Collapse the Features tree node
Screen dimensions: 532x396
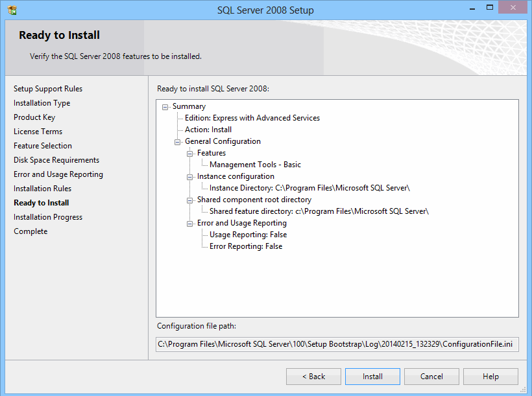coord(189,154)
